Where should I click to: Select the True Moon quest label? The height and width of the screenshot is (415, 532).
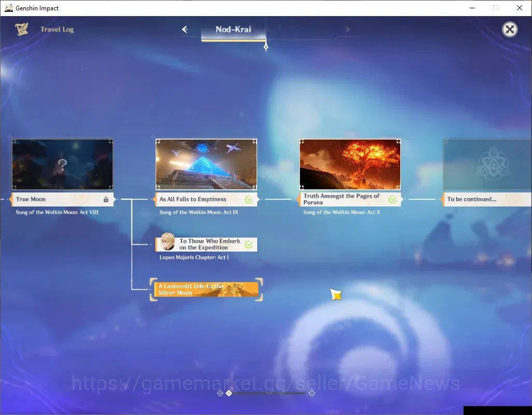pyautogui.click(x=62, y=199)
